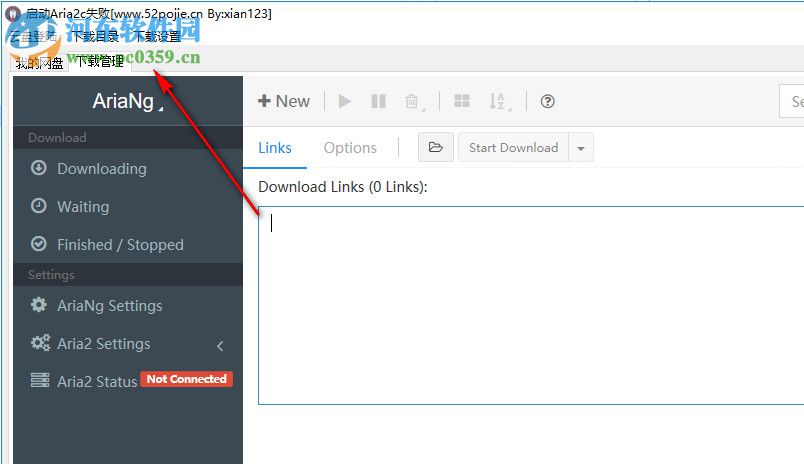
Task: Click the Aria2 Settings double-gear icon
Action: pyautogui.click(x=40, y=342)
